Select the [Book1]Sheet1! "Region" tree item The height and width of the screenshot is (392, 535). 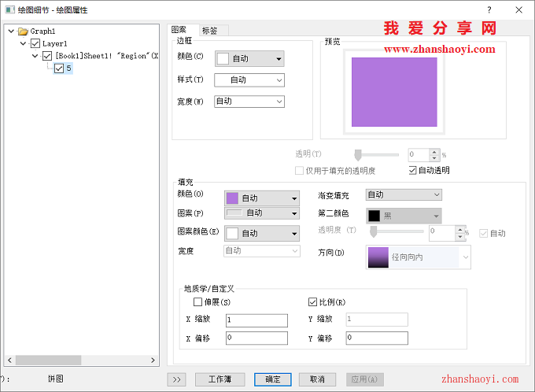click(106, 56)
